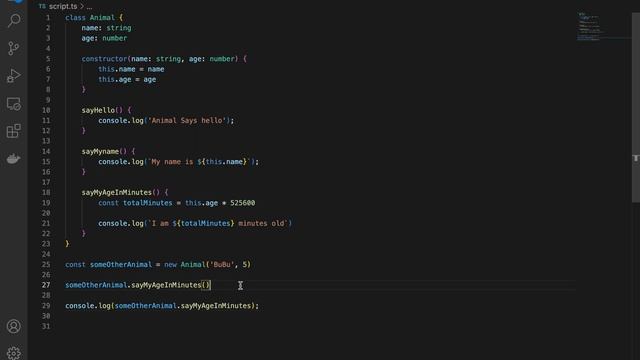Click line number 18 in the gutter
The width and height of the screenshot is (640, 360).
pyautogui.click(x=46, y=192)
